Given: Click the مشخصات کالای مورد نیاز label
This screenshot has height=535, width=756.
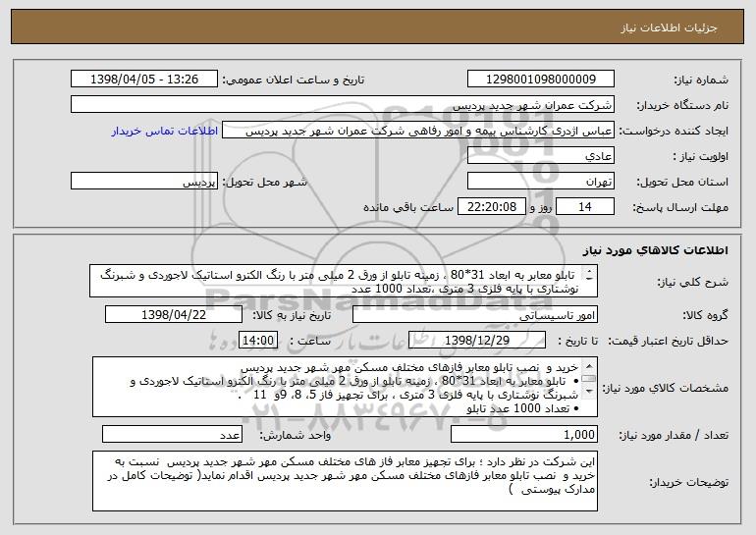Looking at the screenshot, I should coord(666,388).
